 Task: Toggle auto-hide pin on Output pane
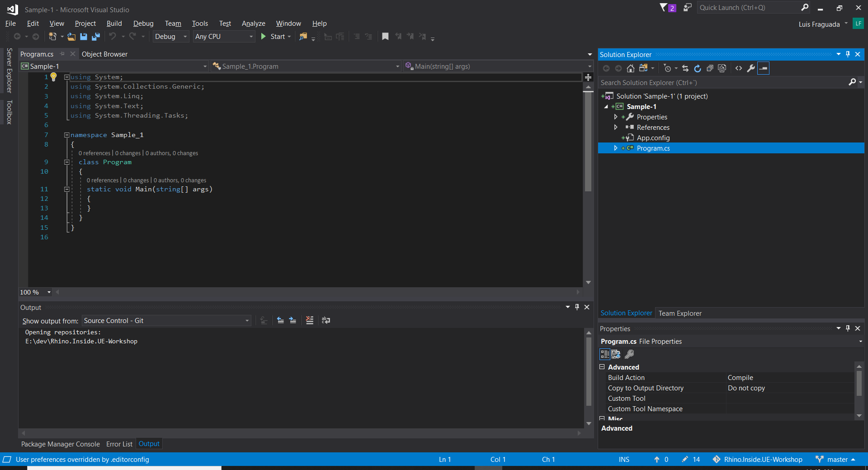tap(577, 307)
